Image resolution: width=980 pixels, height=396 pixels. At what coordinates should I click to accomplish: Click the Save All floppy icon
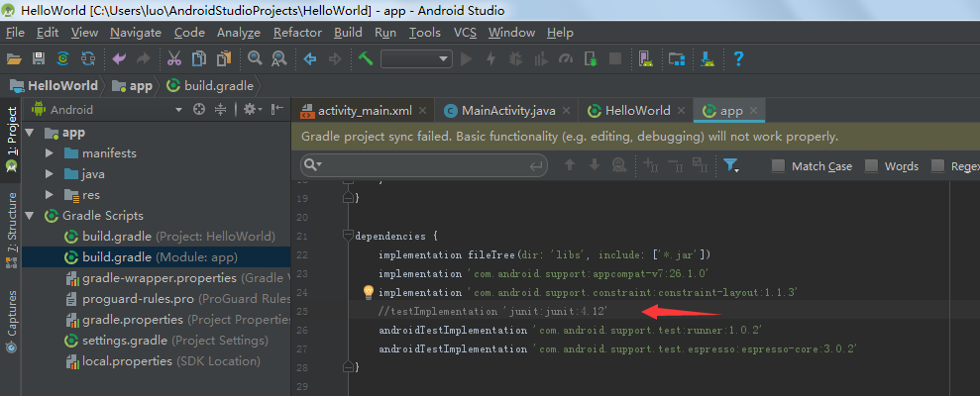[x=39, y=59]
